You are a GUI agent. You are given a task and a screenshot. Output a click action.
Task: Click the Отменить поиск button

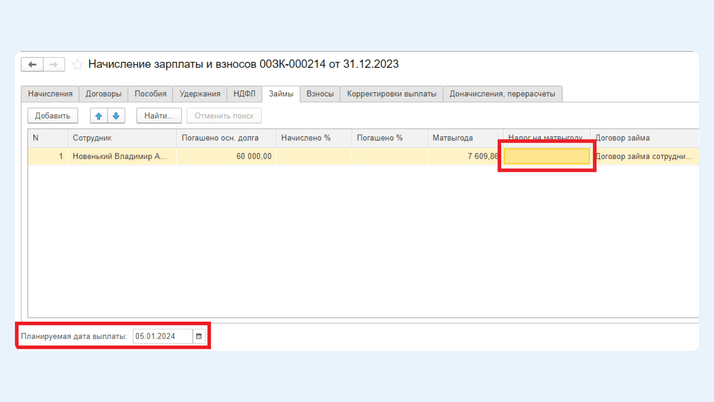click(224, 116)
